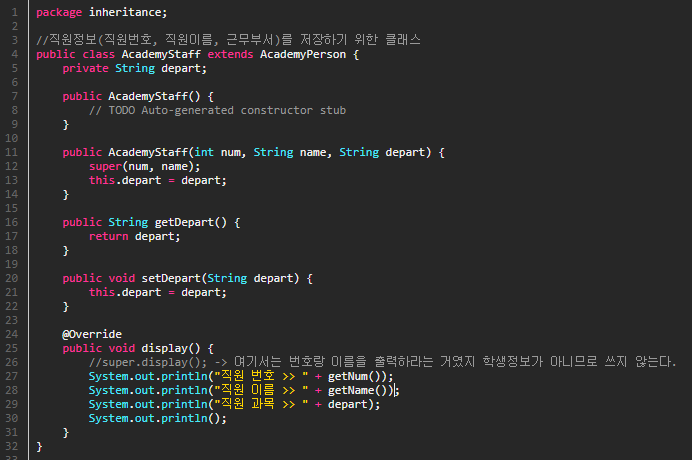
Task: Click line number 16 in the gutter
Action: point(12,222)
